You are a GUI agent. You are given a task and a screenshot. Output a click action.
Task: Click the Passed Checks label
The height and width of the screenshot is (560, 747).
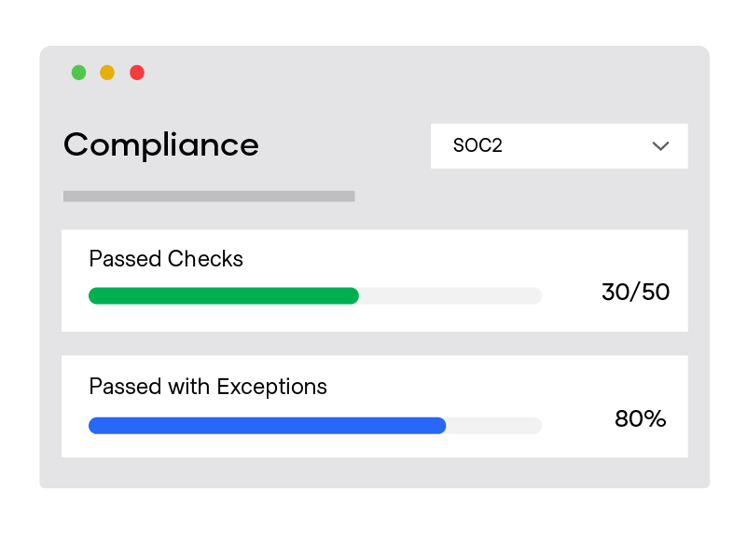click(166, 259)
